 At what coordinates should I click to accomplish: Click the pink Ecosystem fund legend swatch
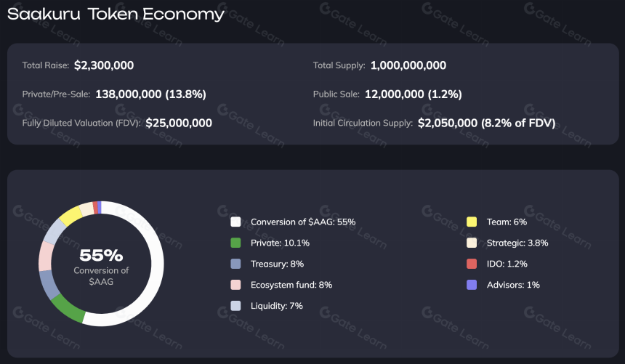point(235,285)
